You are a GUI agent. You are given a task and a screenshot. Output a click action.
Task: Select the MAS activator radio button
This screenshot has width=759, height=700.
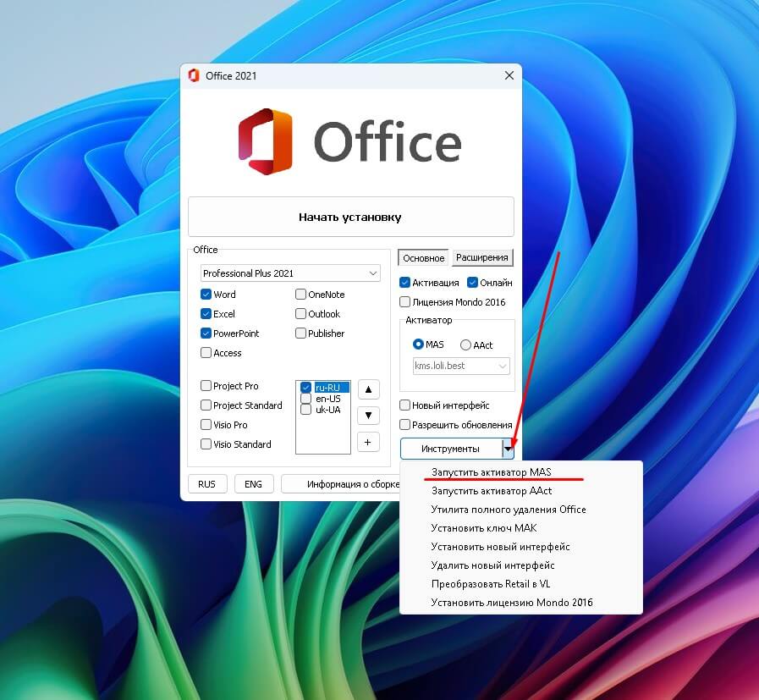pos(418,344)
